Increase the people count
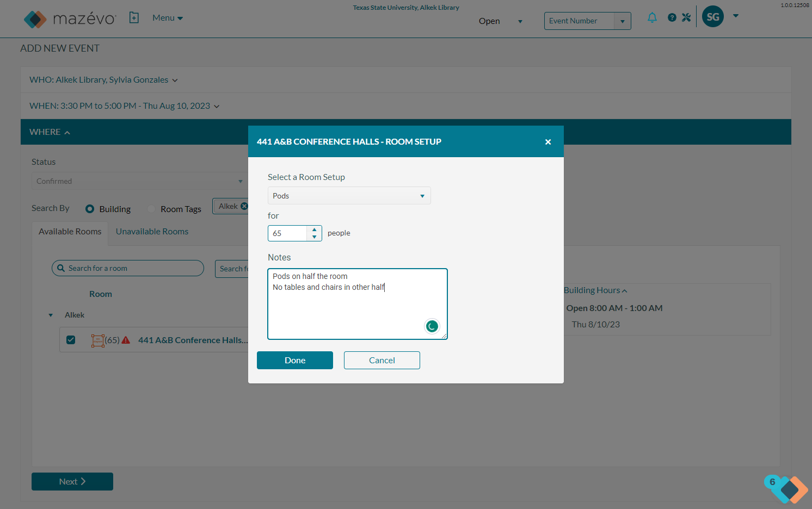The image size is (812, 509). click(x=315, y=229)
